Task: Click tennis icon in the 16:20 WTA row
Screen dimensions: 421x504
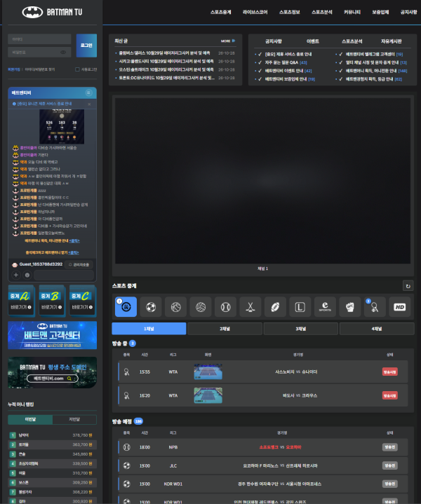Action: coord(126,395)
